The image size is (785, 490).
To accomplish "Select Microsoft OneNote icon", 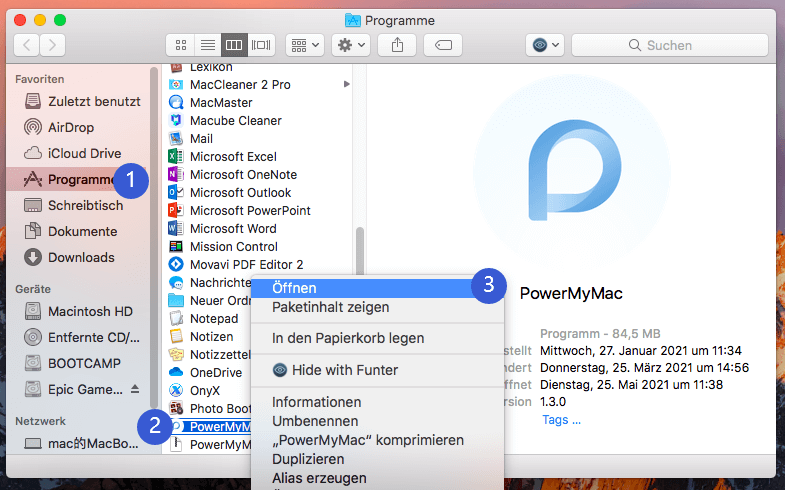I will 176,175.
